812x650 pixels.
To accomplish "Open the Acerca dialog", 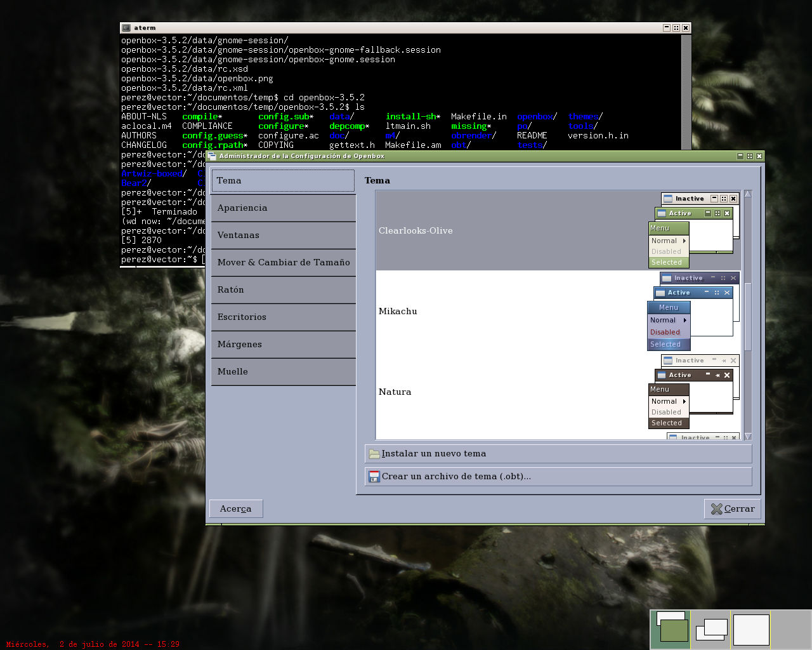I will click(x=236, y=509).
